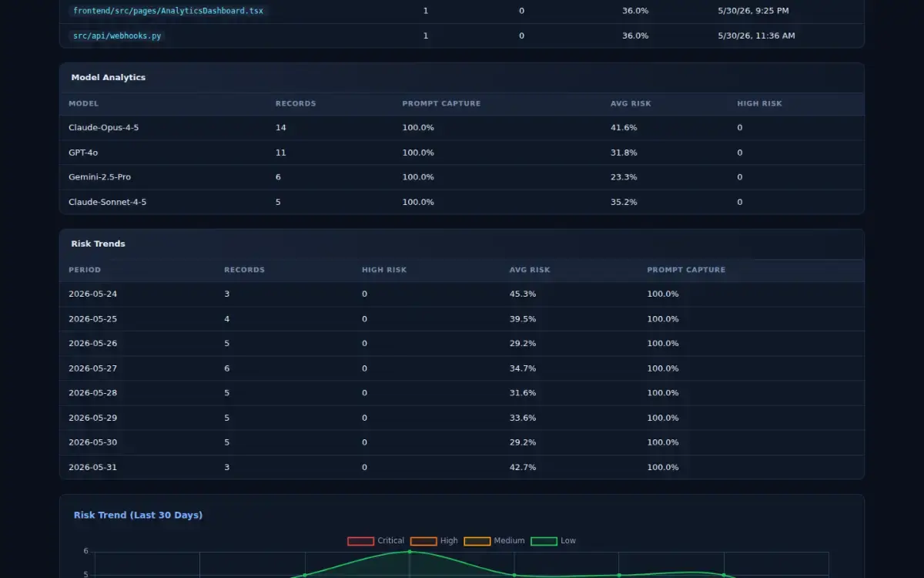This screenshot has width=924, height=578.
Task: Toggle the Medium legend swatch
Action: tap(477, 541)
